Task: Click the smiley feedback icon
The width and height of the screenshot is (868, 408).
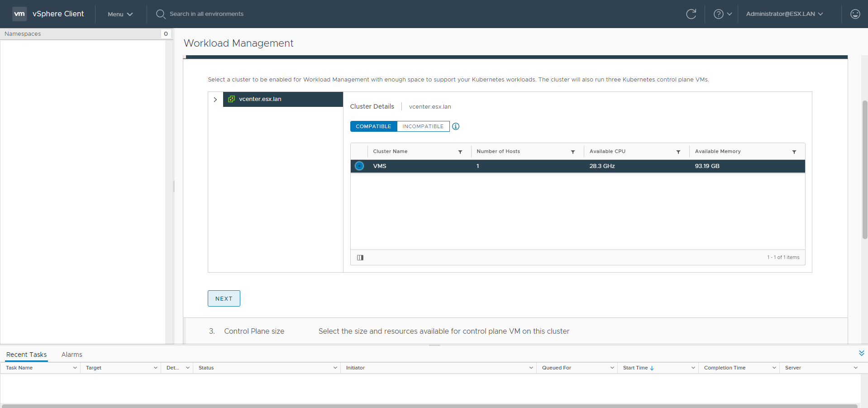Action: [x=855, y=14]
